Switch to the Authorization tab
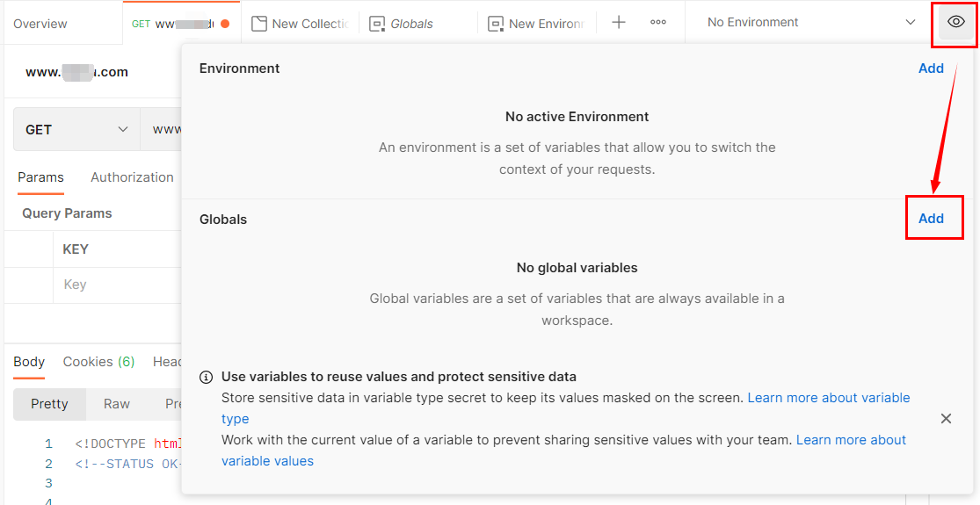The height and width of the screenshot is (505, 980). 132,177
